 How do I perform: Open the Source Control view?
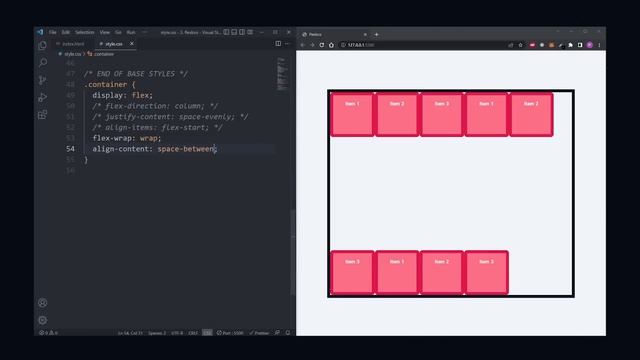pos(42,80)
